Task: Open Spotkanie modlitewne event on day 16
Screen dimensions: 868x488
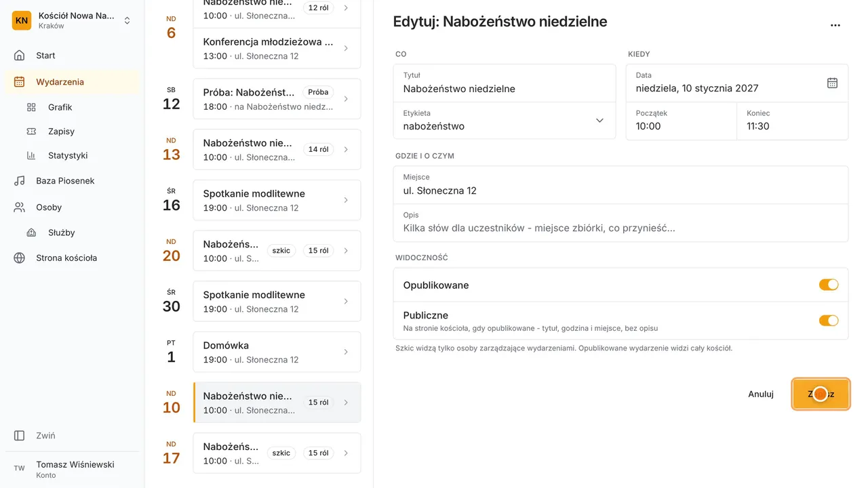Action: (277, 200)
